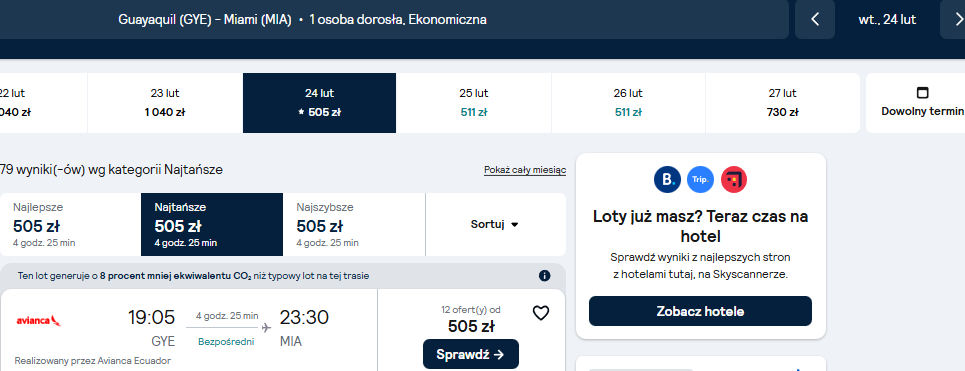Pick 27 lut date at 730 zł
Viewport: 965px width, 371px height.
point(783,103)
